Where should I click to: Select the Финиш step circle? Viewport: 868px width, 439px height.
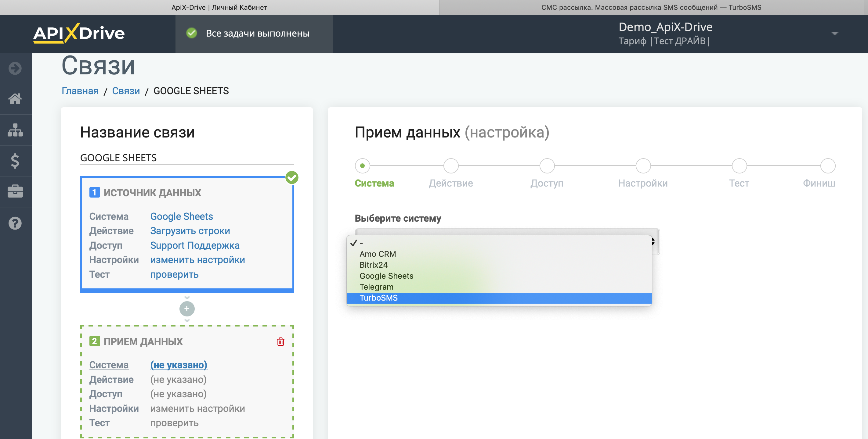(828, 166)
